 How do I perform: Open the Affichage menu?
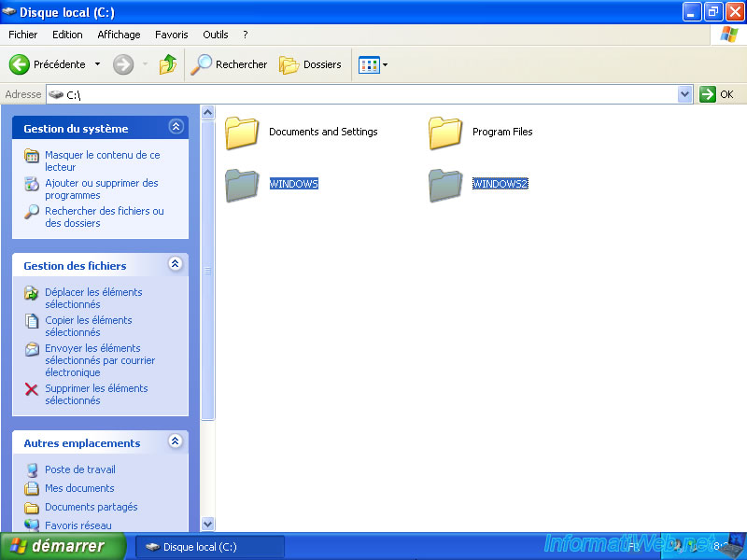(x=120, y=35)
